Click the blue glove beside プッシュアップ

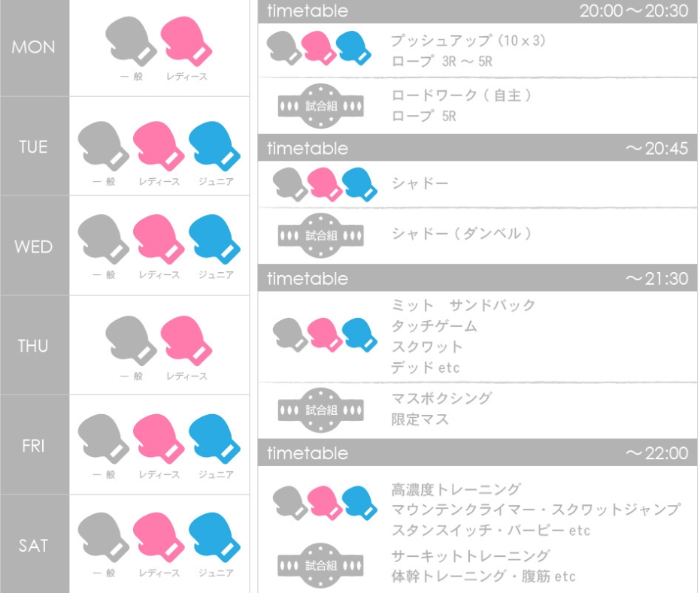click(354, 47)
